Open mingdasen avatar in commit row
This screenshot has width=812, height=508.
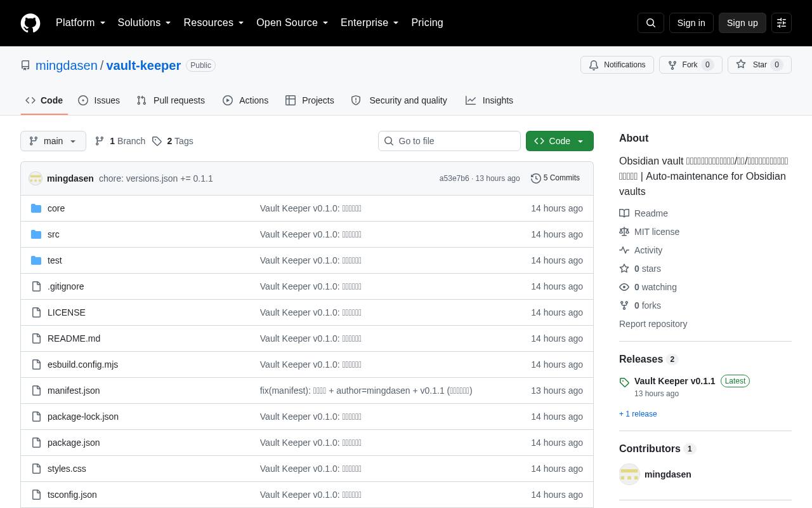[36, 178]
